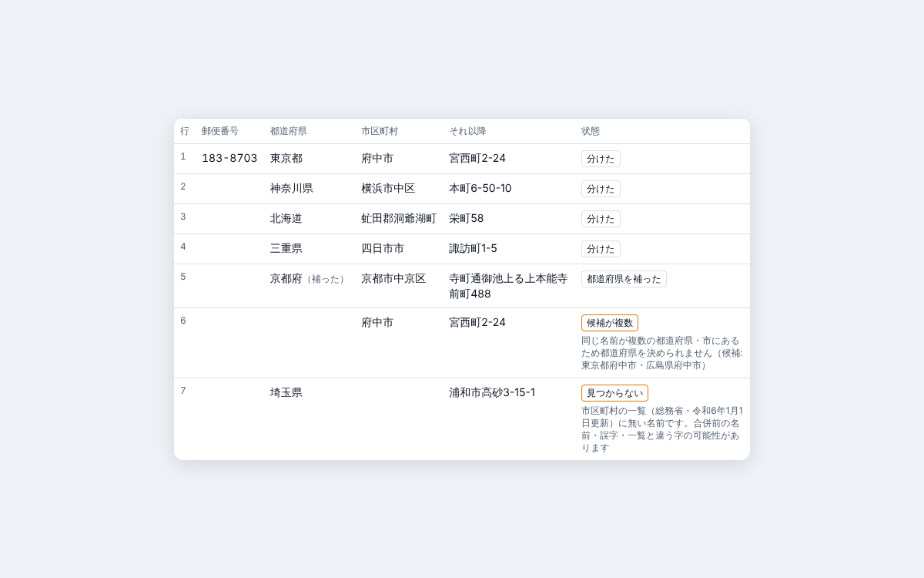Click 埼玉県 prefecture cell
The image size is (924, 578).
pyautogui.click(x=286, y=392)
